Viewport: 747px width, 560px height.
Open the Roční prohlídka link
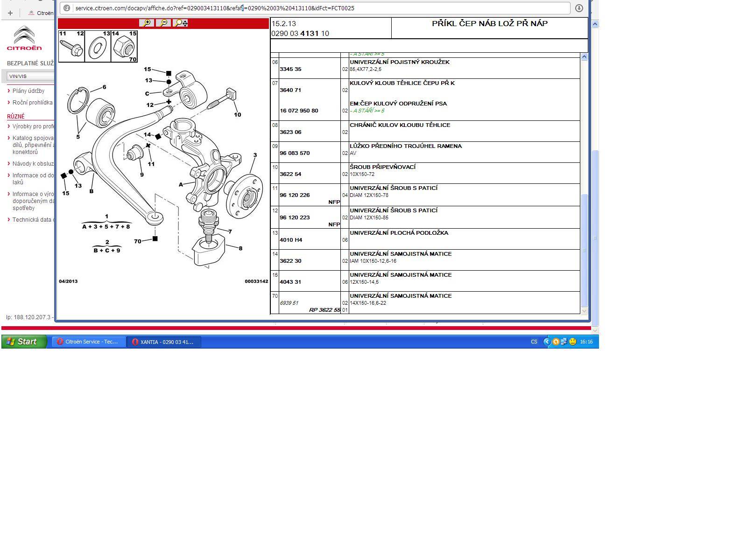[x=32, y=103]
